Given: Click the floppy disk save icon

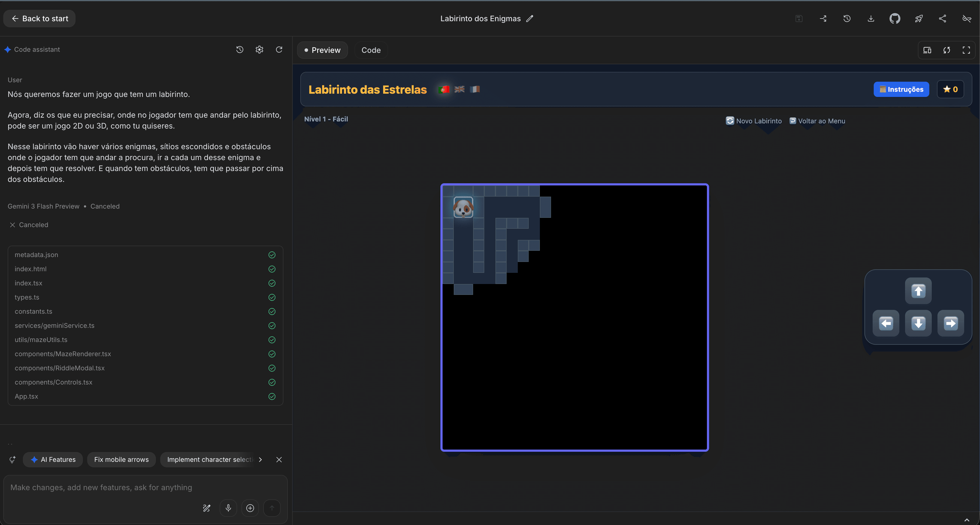Looking at the screenshot, I should click(799, 18).
